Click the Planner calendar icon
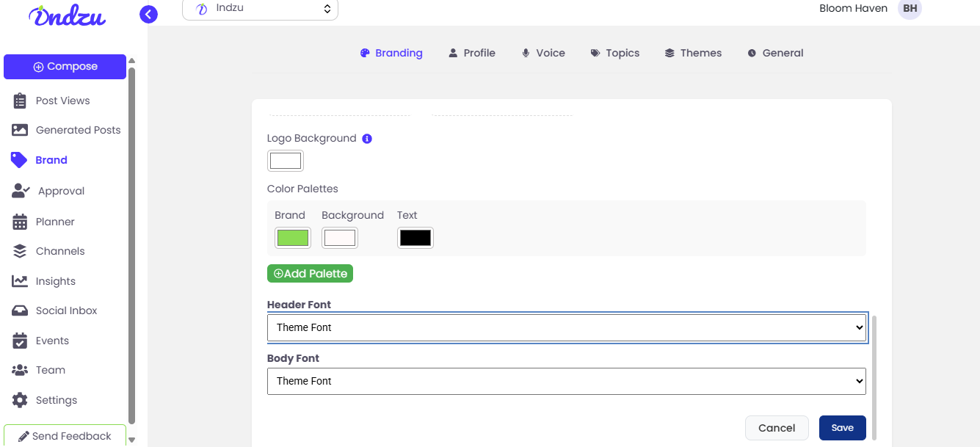This screenshot has height=447, width=980. coord(20,222)
